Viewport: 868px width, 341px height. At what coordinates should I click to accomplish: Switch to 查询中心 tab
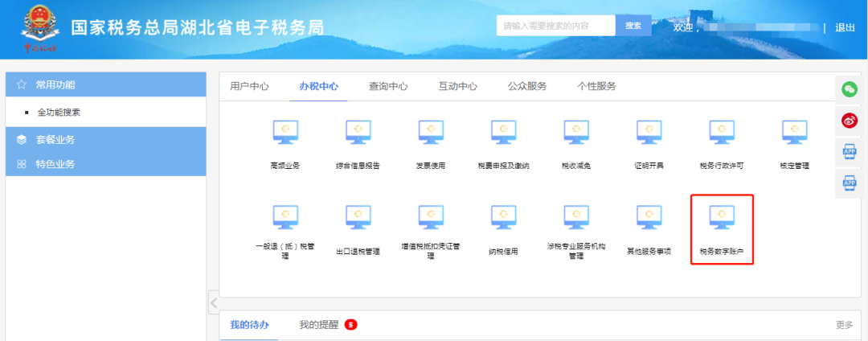click(388, 87)
